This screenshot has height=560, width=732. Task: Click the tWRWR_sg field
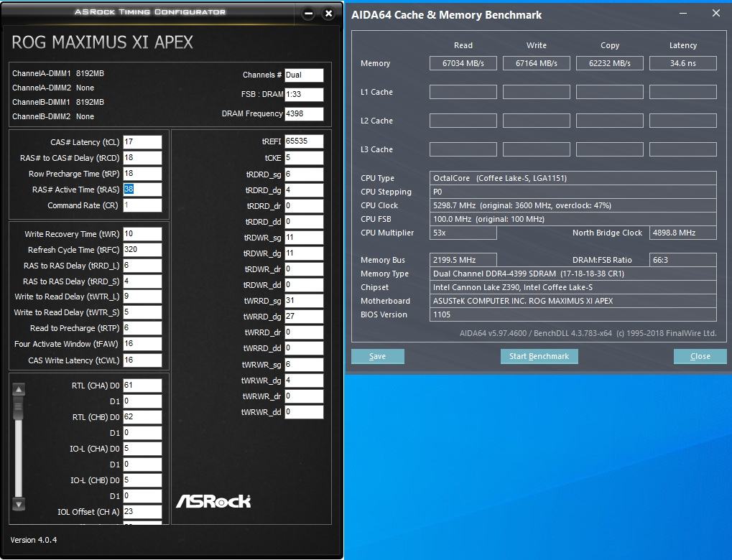[x=304, y=365]
